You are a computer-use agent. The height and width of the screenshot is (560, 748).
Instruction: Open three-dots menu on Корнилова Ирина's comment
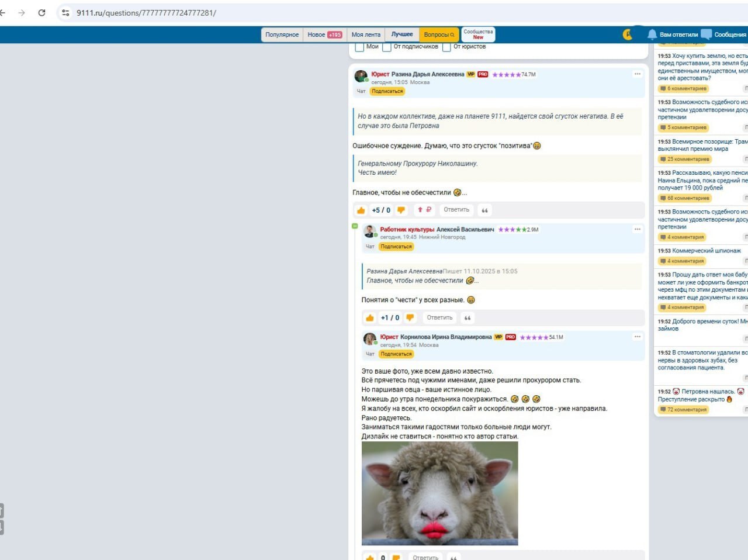click(x=637, y=337)
